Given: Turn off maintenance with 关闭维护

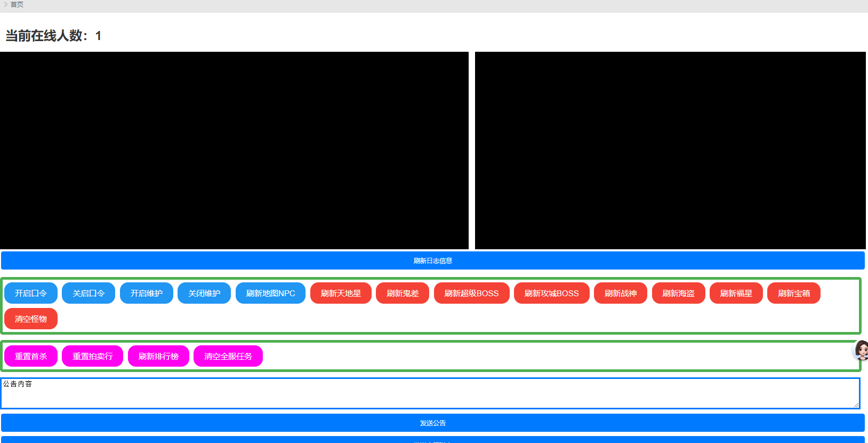Looking at the screenshot, I should [x=204, y=293].
